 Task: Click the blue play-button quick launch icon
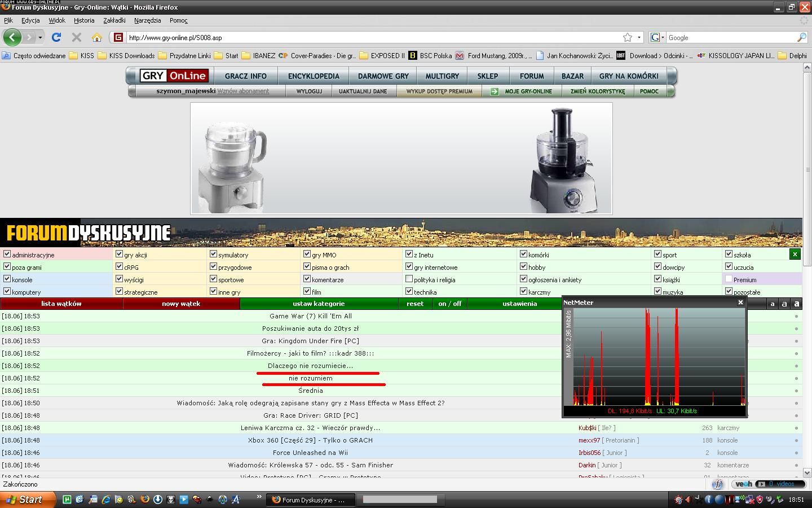coord(184,500)
